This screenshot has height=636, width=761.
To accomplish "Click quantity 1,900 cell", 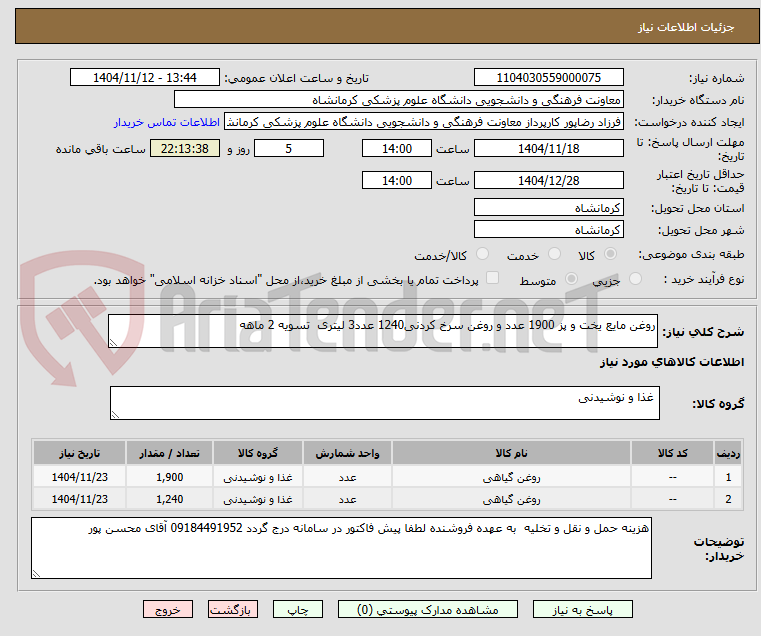I will click(x=169, y=477).
